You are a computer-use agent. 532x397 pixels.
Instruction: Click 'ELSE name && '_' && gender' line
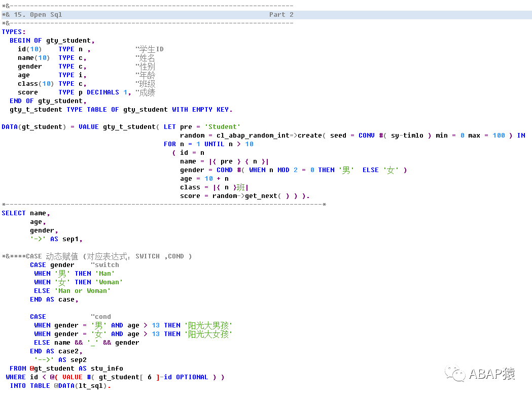click(x=87, y=343)
